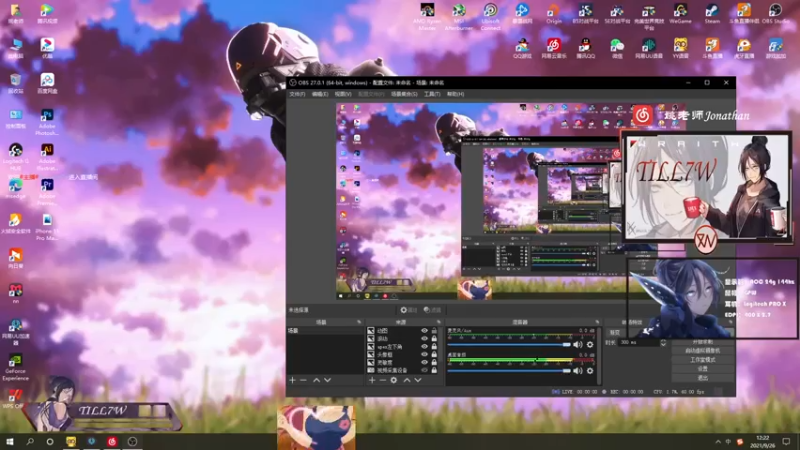800x450 pixels.
Task: Open settings gear for desktop audio channel
Action: pos(590,371)
